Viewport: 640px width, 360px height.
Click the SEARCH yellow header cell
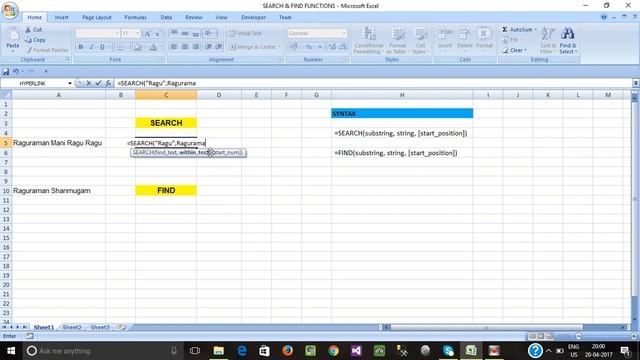[x=166, y=123]
